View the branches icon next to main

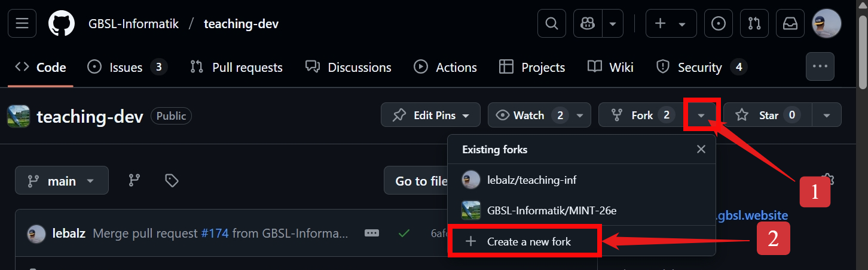click(x=135, y=180)
